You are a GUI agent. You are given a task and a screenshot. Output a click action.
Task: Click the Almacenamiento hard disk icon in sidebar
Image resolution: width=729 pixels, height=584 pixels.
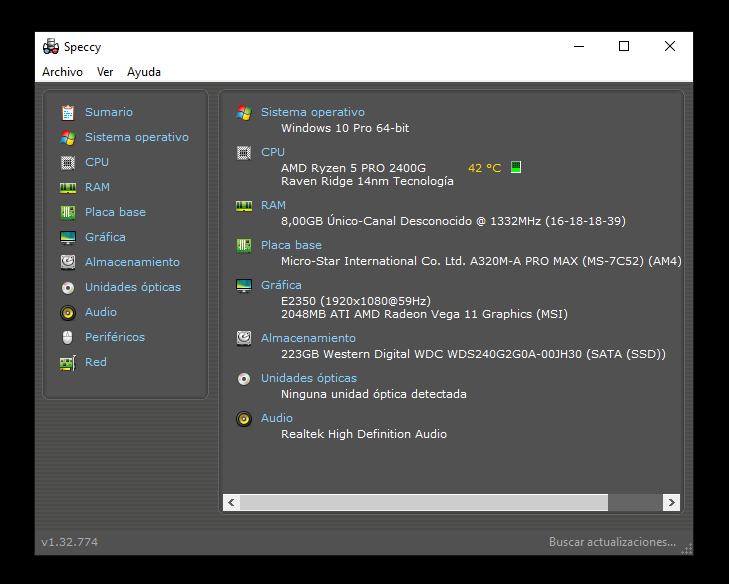[x=68, y=262]
